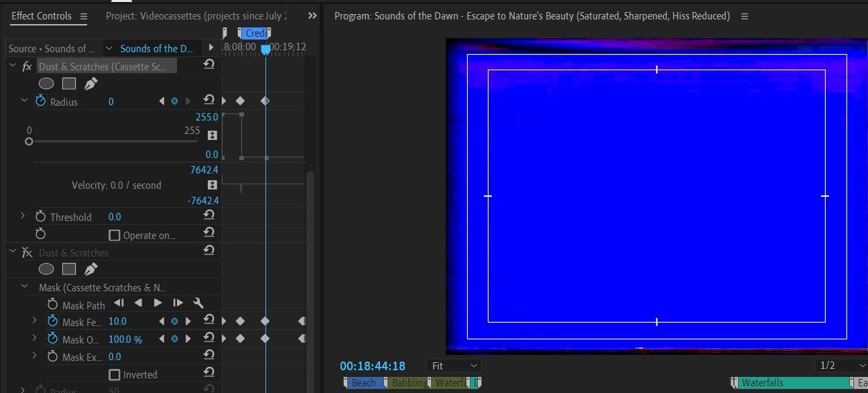Open the Fit zoom level dropdown
This screenshot has width=868, height=393.
(x=454, y=366)
